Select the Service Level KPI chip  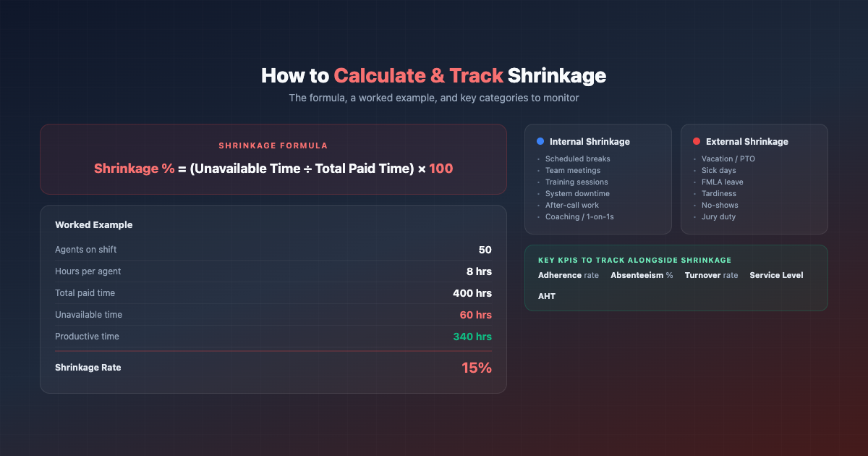(x=776, y=275)
